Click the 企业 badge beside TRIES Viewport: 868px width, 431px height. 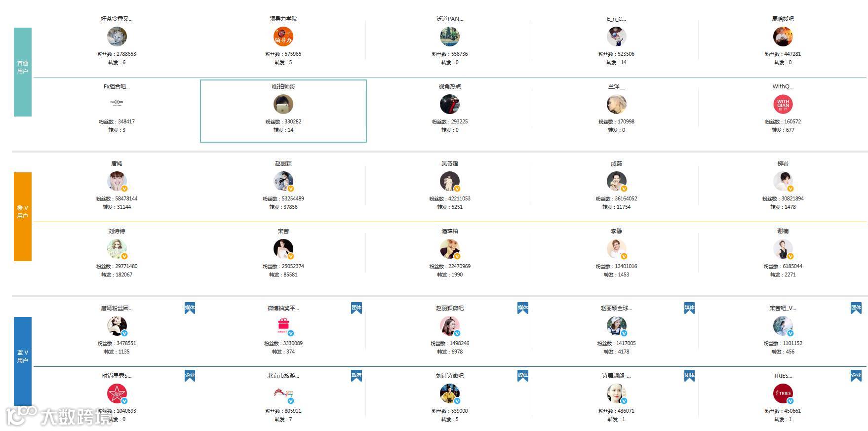[x=856, y=376]
